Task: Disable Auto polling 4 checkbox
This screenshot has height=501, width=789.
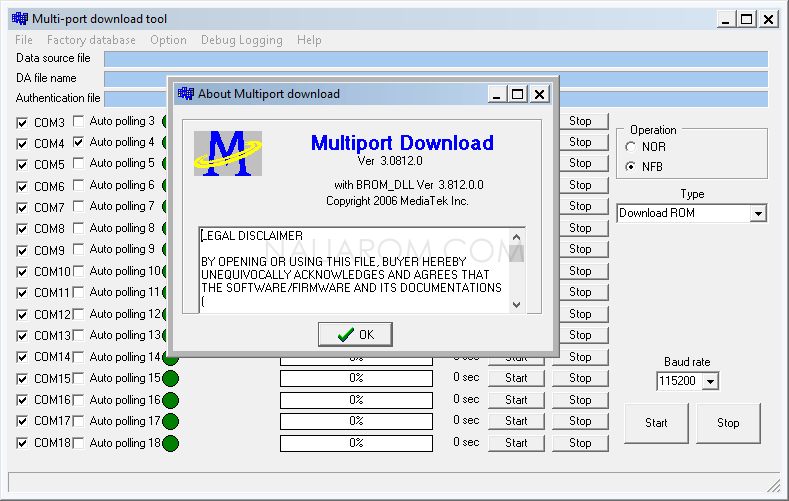Action: (78, 142)
